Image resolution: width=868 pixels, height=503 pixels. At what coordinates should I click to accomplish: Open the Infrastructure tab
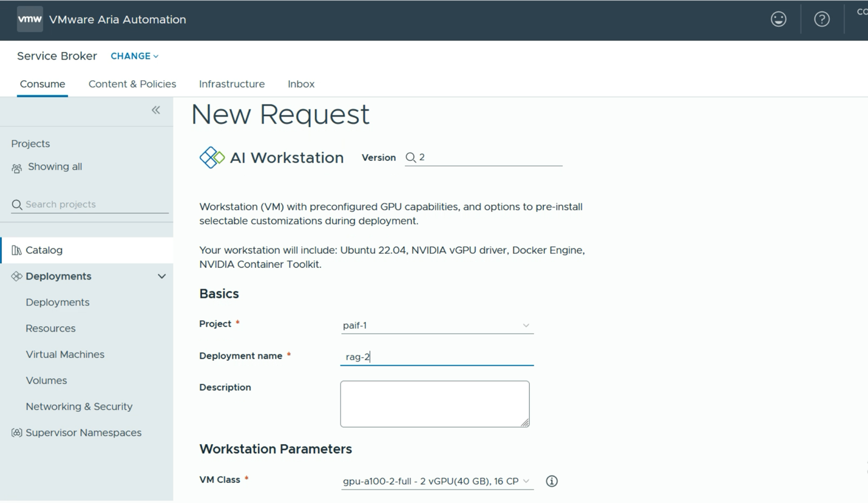click(x=232, y=84)
